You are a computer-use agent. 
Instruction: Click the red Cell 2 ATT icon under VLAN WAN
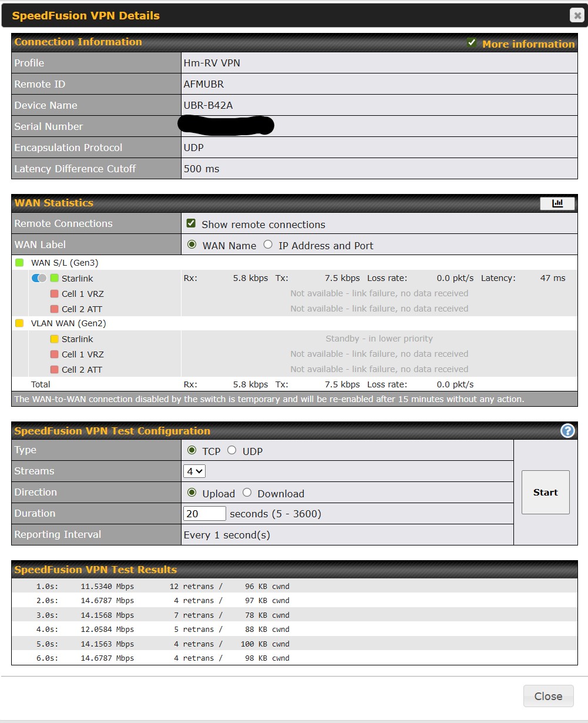tap(55, 369)
